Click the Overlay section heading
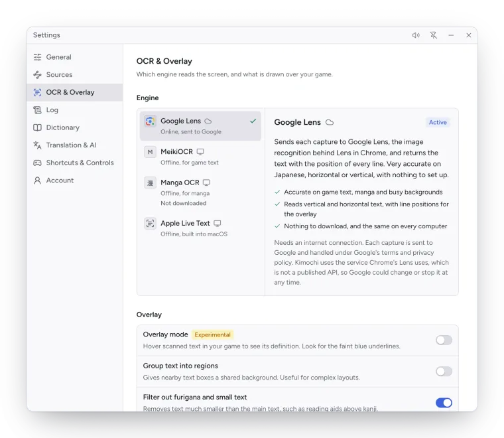Image resolution: width=504 pixels, height=438 pixels. 149,315
